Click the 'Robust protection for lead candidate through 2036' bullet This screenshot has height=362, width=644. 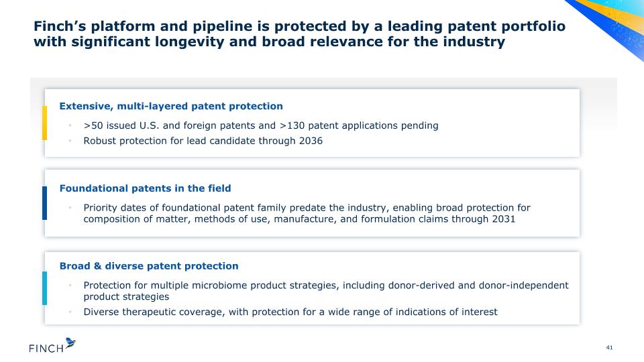pos(203,141)
